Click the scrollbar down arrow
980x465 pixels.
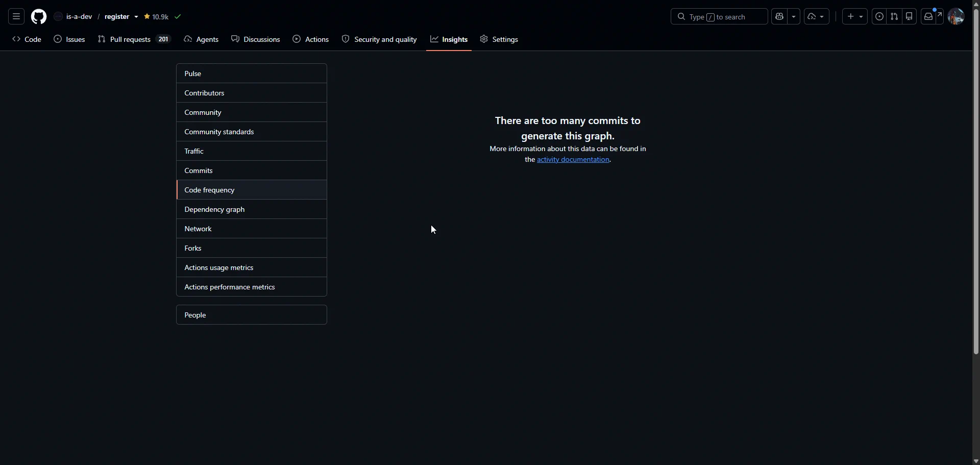pyautogui.click(x=976, y=461)
